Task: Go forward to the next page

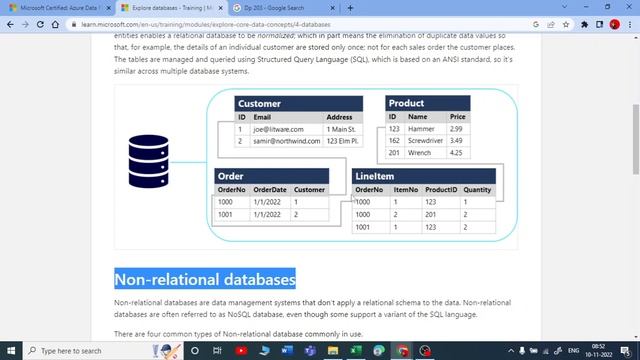Action: 25,24
